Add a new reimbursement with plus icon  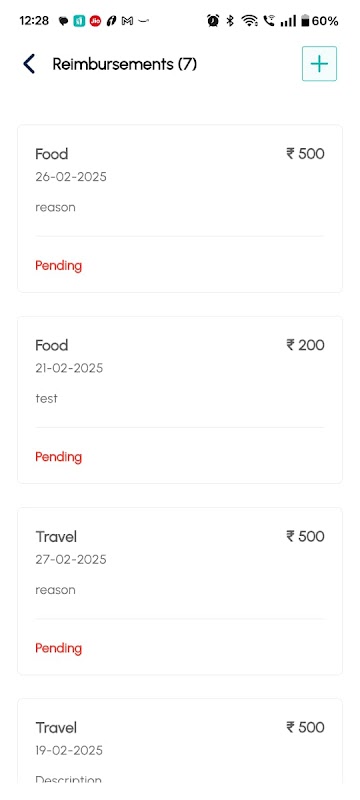click(x=319, y=64)
